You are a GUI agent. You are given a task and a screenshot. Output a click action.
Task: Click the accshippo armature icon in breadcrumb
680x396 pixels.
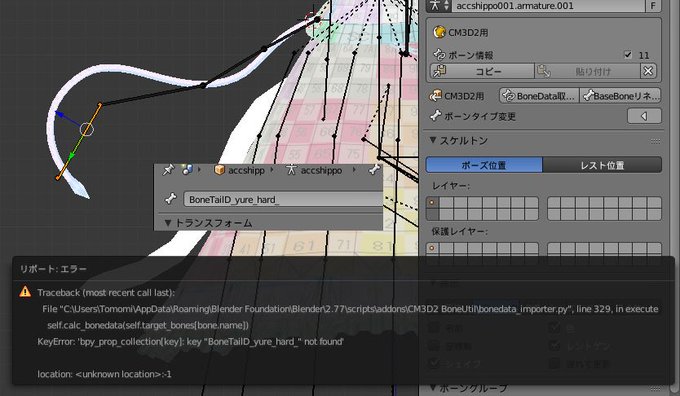click(x=291, y=170)
